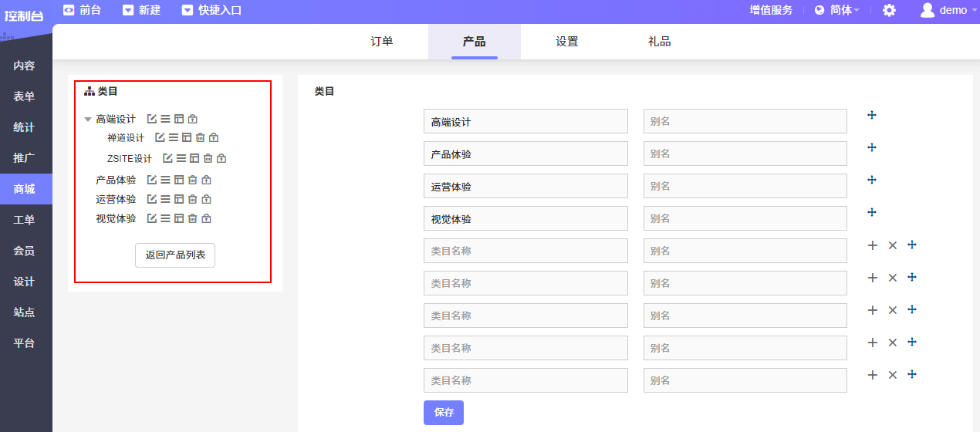This screenshot has width=980, height=432.
Task: Focus the 别名 field beside 高端设计
Action: click(x=745, y=121)
